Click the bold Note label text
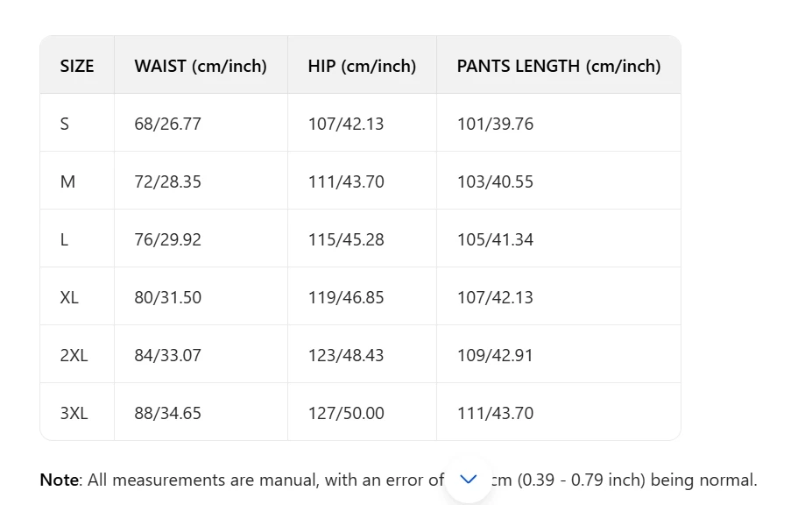Screen dimensions: 812x505 pyautogui.click(x=59, y=480)
